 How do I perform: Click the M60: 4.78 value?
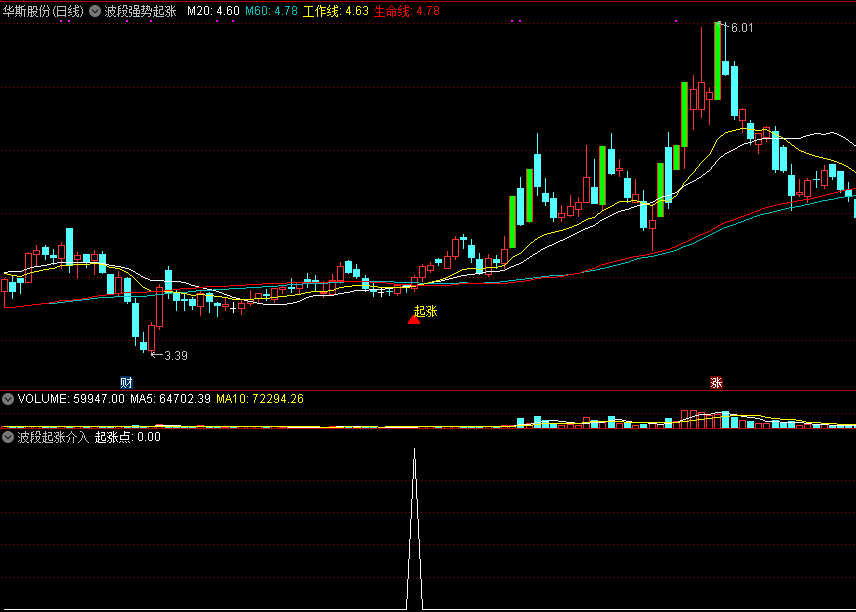click(271, 11)
